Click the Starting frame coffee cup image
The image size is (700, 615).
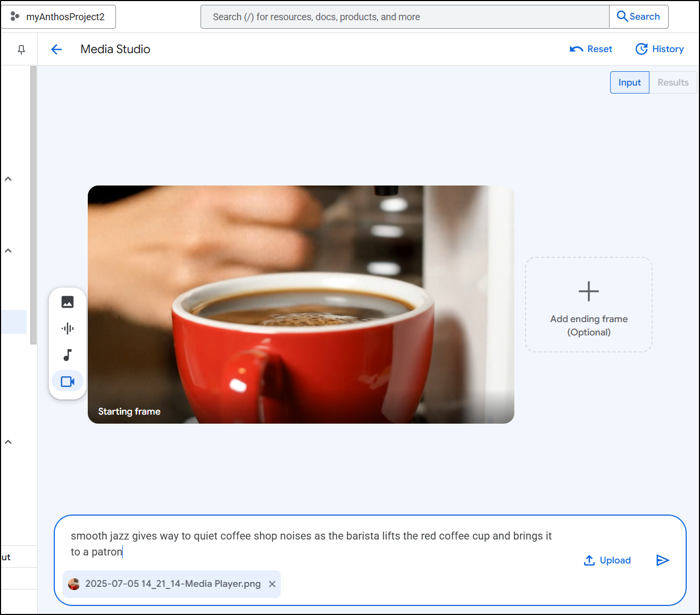pyautogui.click(x=301, y=305)
